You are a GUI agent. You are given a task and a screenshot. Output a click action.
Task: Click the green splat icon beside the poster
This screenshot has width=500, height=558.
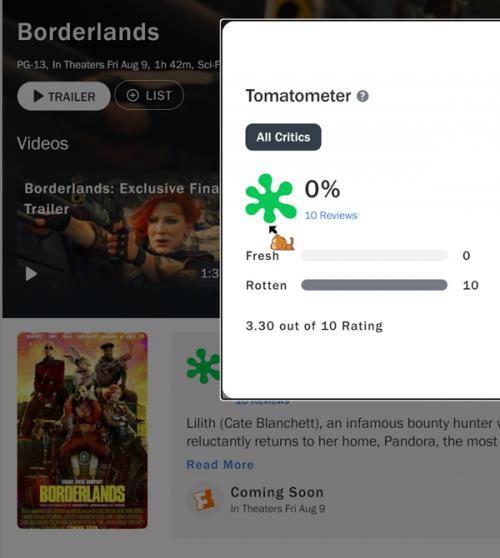coord(203,366)
